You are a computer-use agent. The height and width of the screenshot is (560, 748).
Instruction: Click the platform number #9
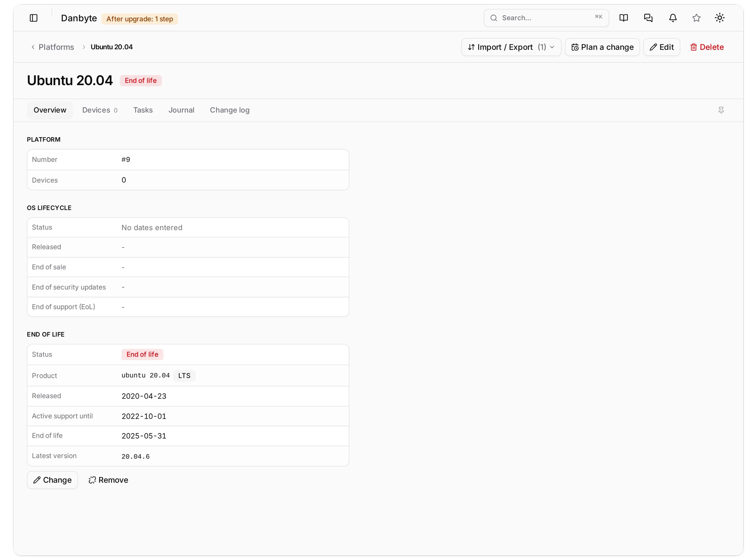[x=126, y=160]
